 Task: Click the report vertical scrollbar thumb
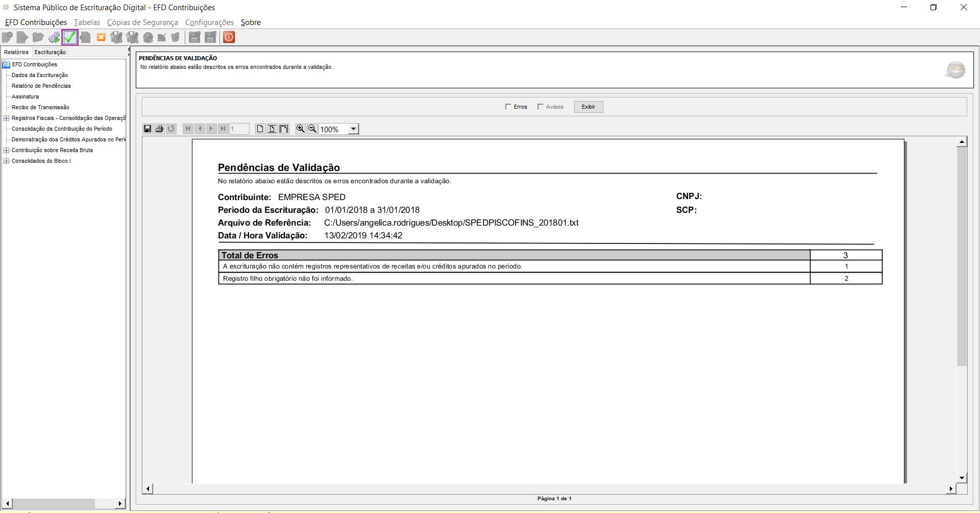coord(962,256)
